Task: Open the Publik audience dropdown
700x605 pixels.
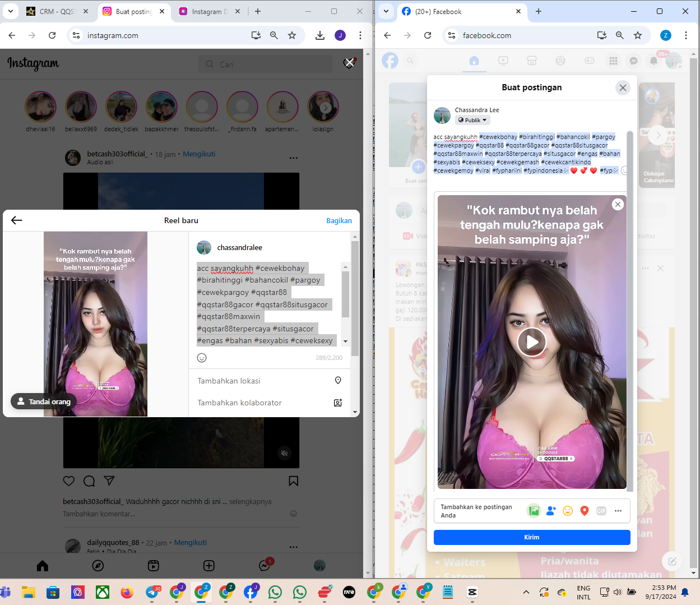Action: [x=472, y=120]
